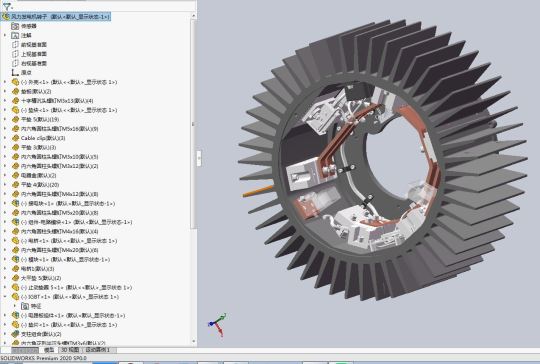
Task: Expand the 特征 subfolder
Action: [x=14, y=306]
